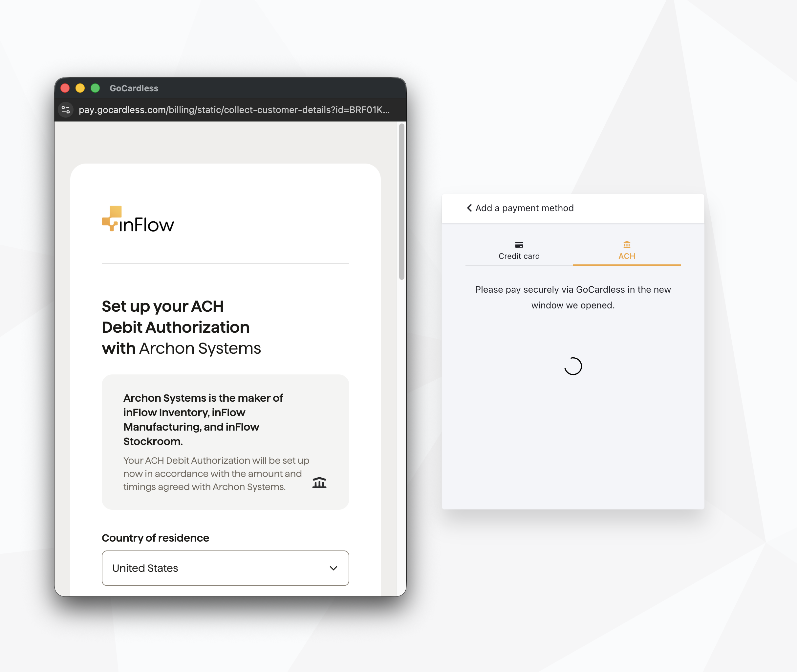Click the credit card icon
Screen dimensions: 797x672
[x=519, y=245]
